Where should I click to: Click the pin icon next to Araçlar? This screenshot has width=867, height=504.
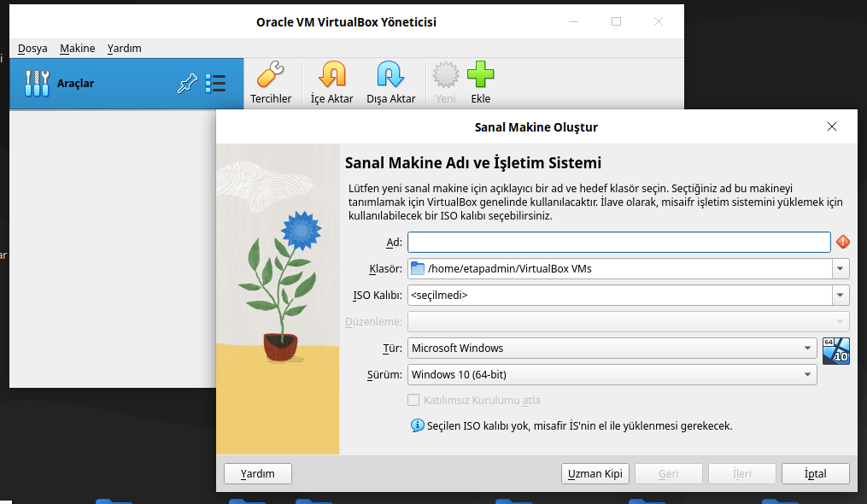187,83
